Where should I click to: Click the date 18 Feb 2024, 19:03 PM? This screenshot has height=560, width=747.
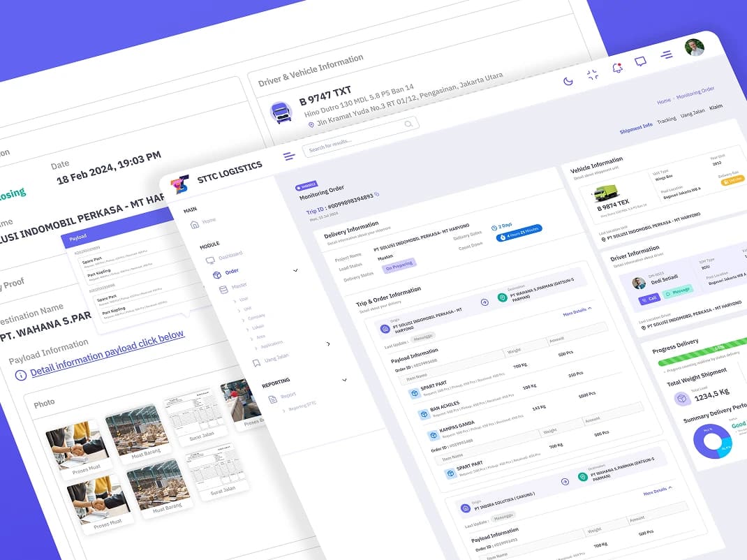click(109, 168)
